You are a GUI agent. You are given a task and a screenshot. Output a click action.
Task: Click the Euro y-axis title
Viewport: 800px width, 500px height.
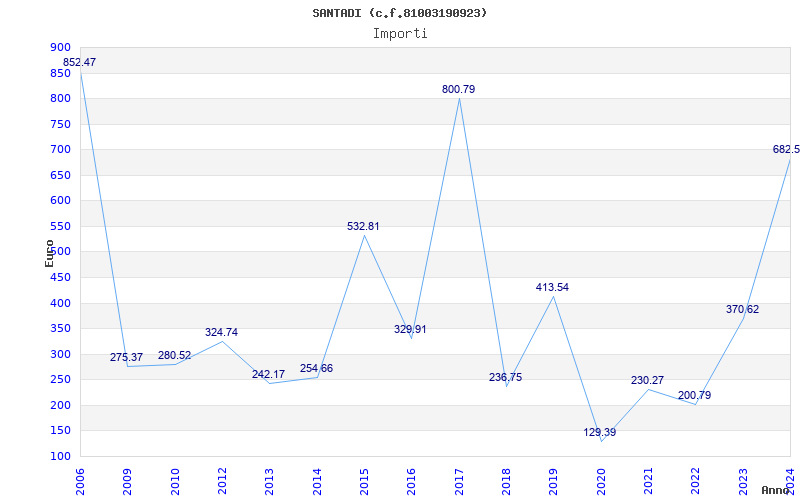point(49,253)
